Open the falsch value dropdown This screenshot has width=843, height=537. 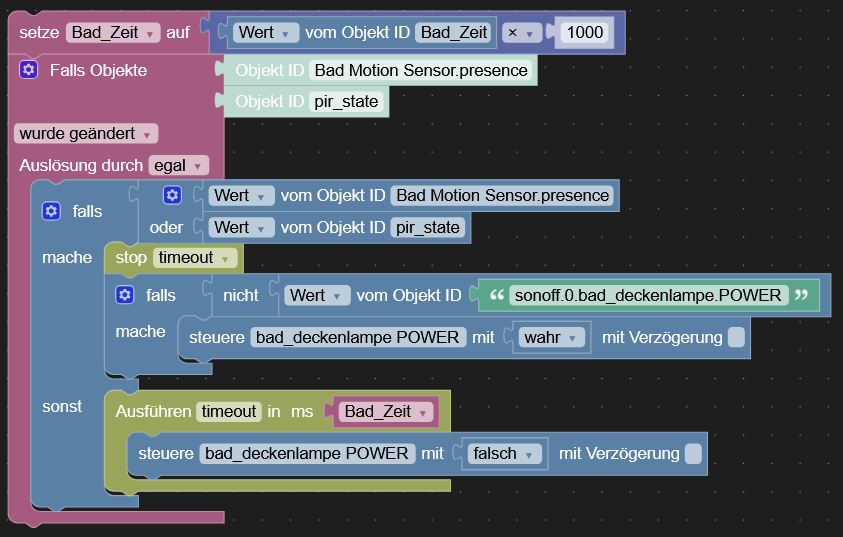point(504,453)
